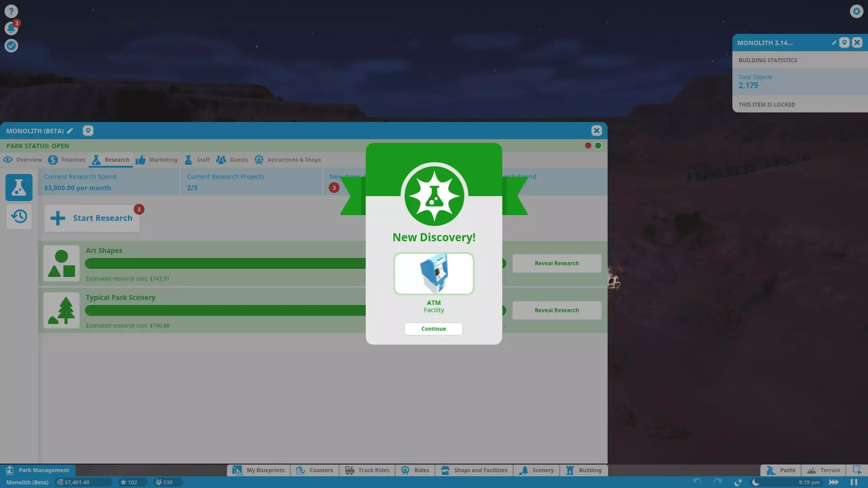Viewport: 868px width, 488px height.
Task: Open the Coasters menu
Action: 314,470
